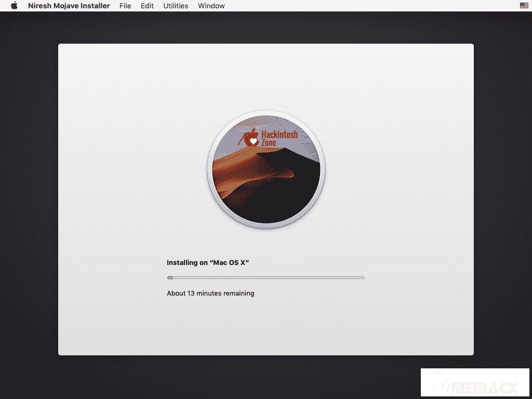Open the Apple menu
This screenshot has height=399, width=532.
(14, 6)
